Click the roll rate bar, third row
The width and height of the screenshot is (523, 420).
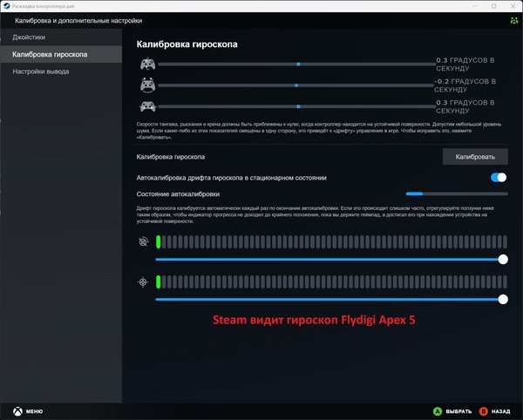(296, 106)
